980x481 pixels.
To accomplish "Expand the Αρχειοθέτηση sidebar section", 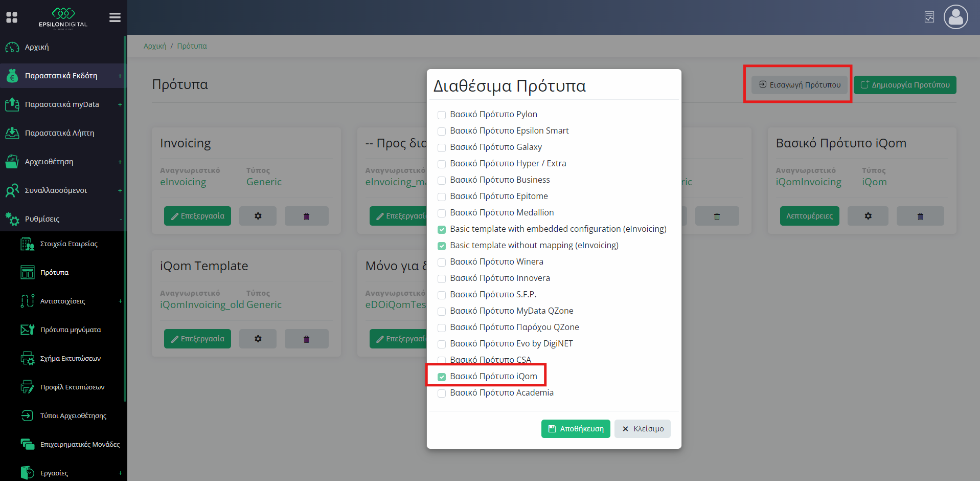I will [x=61, y=162].
